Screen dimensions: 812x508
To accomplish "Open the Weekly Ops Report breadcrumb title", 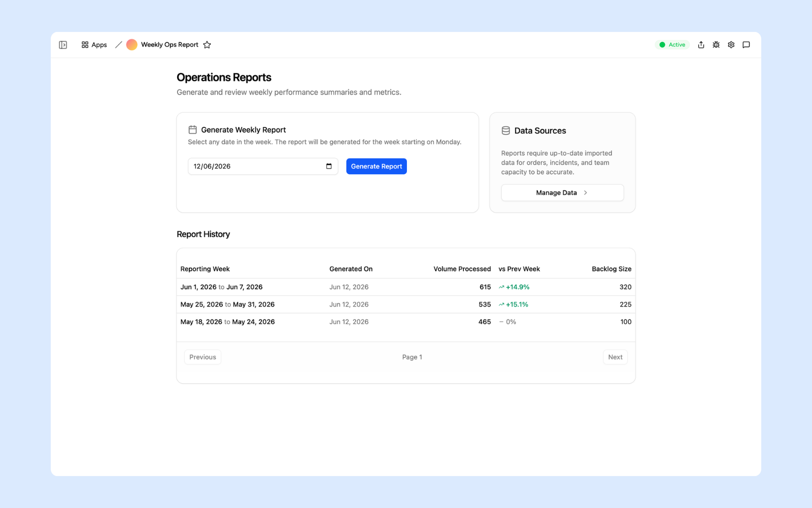I will coord(170,45).
